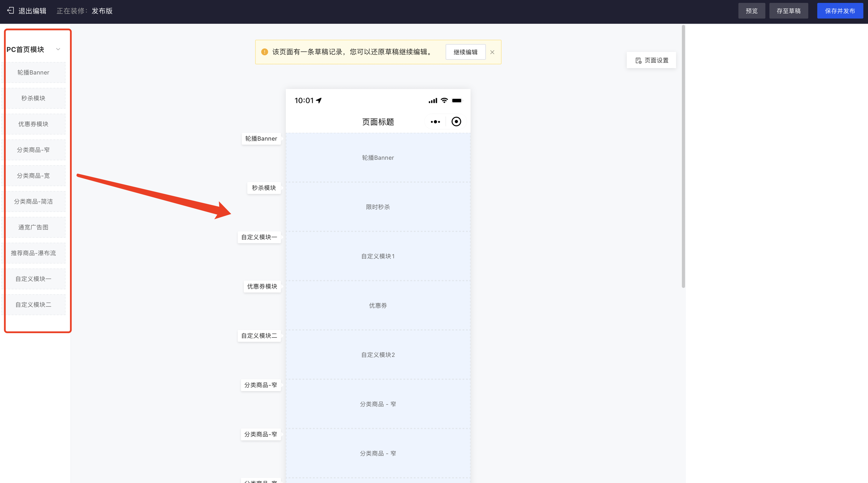The image size is (868, 483).
Task: Collapse the PC首页模块 panel chevron
Action: click(58, 49)
